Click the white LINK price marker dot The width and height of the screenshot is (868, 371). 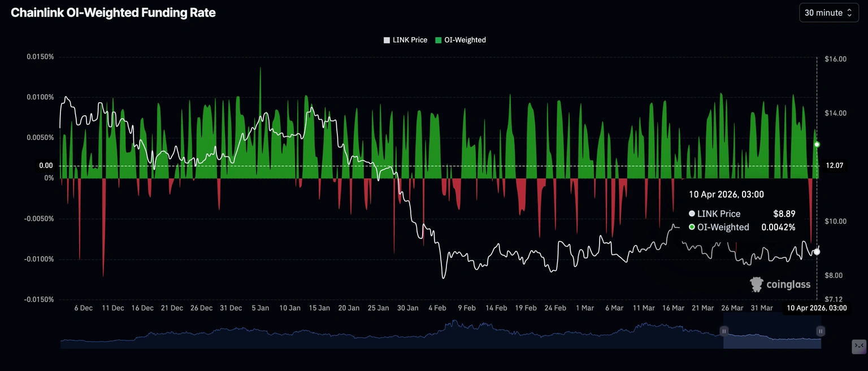(817, 252)
